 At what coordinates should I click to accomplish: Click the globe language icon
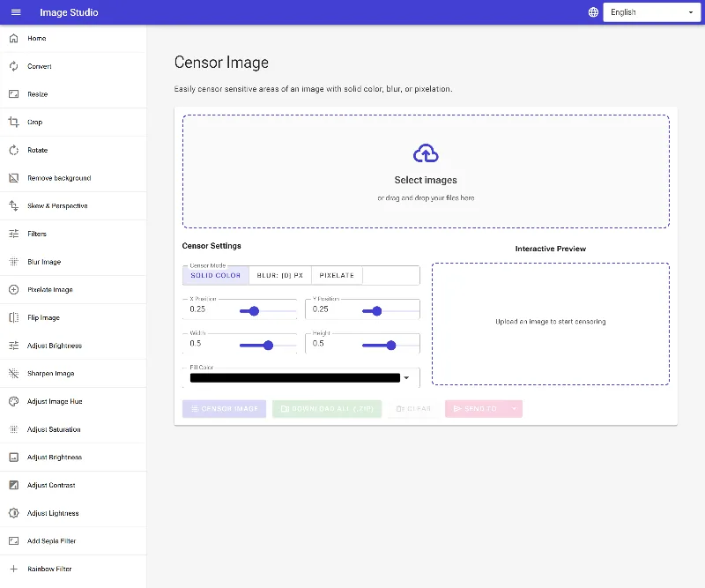point(593,12)
